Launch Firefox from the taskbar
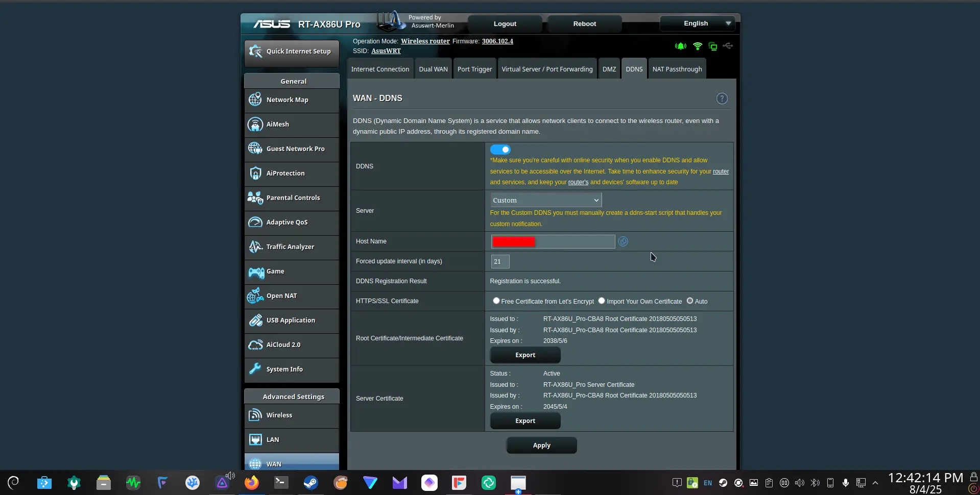The height and width of the screenshot is (495, 980). click(x=251, y=483)
